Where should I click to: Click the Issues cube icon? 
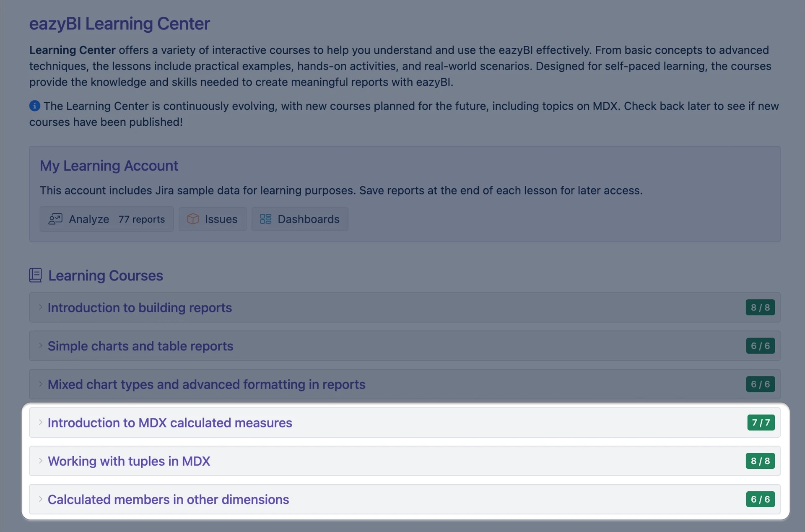(x=193, y=219)
